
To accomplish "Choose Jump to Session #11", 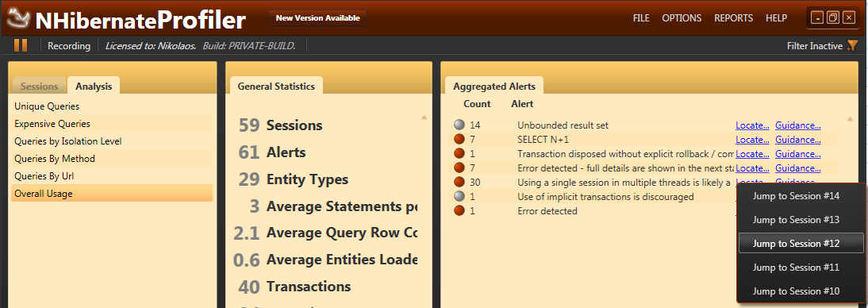I will (801, 268).
